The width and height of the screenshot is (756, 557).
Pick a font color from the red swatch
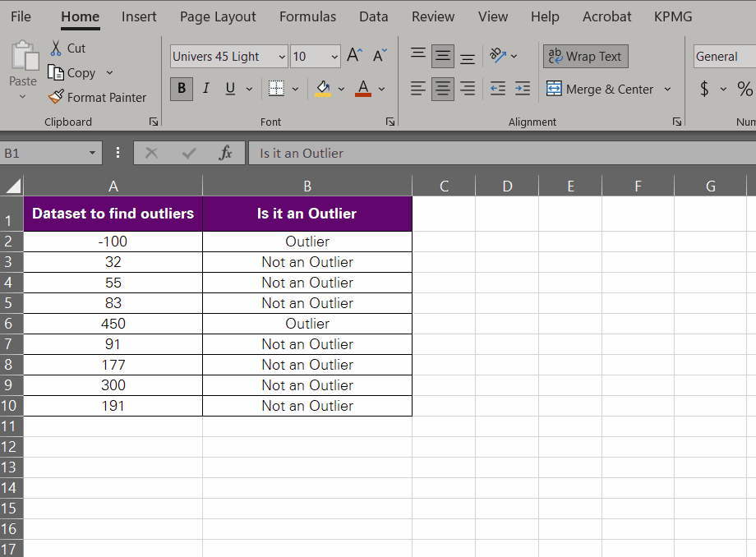click(362, 89)
